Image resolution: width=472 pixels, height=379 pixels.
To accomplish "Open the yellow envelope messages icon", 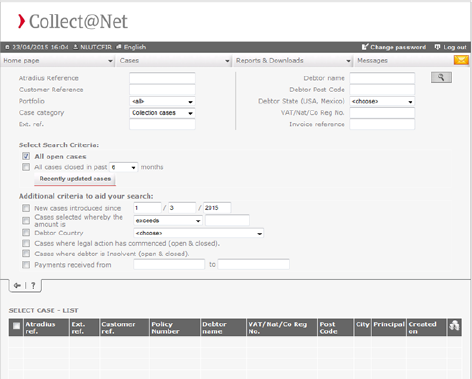I will pos(461,60).
